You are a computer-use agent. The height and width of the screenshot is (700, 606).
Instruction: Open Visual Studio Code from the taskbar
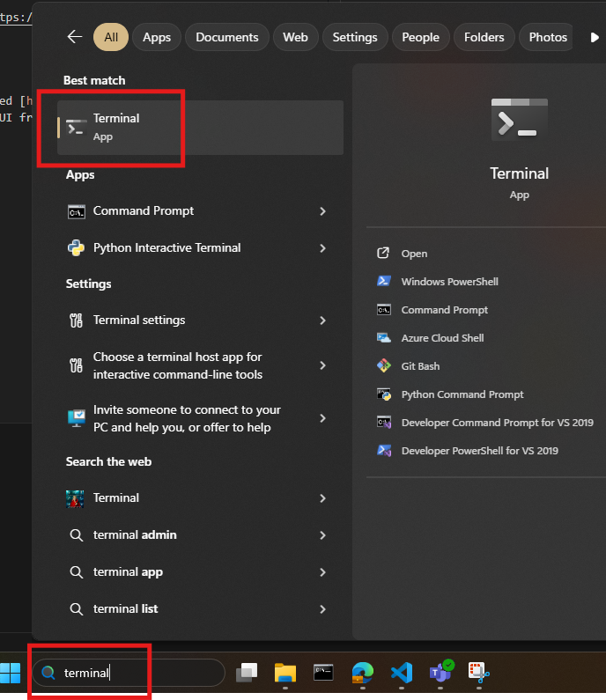coord(402,673)
